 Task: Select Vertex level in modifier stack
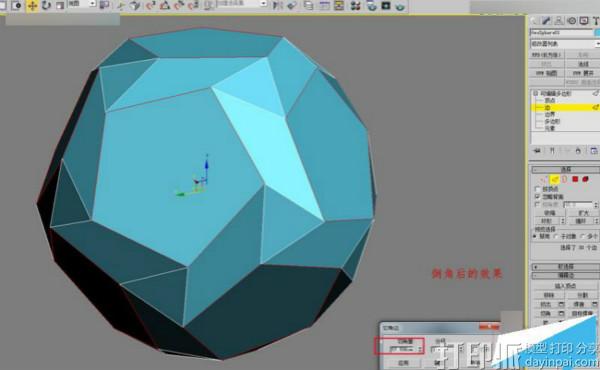549,100
